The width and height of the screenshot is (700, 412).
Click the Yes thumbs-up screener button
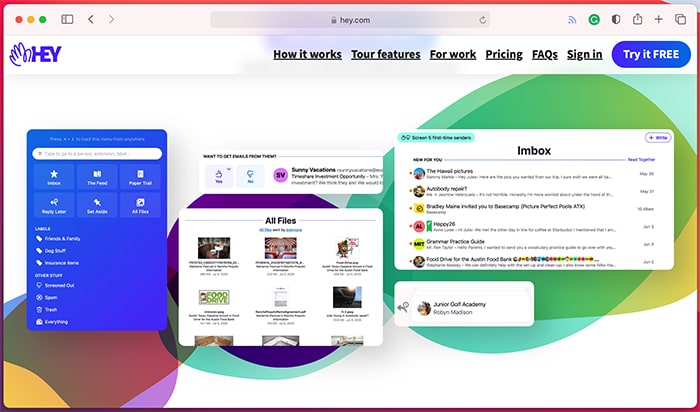pyautogui.click(x=219, y=176)
